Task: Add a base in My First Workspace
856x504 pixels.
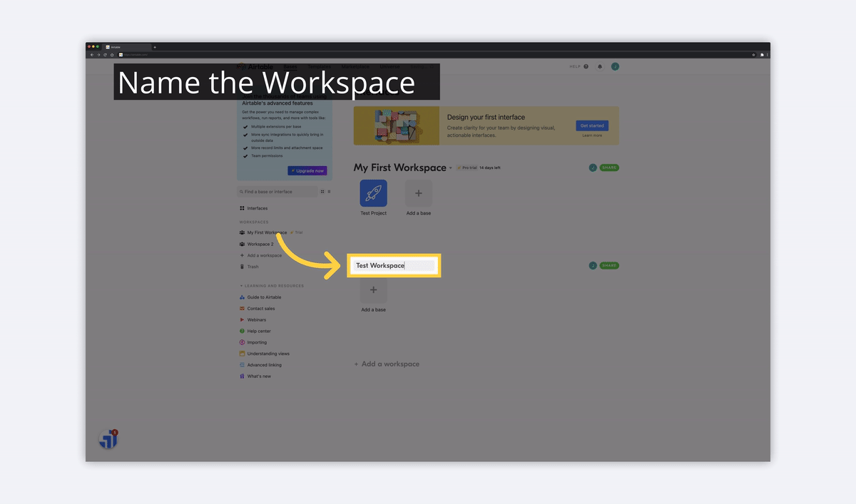Action: [418, 193]
